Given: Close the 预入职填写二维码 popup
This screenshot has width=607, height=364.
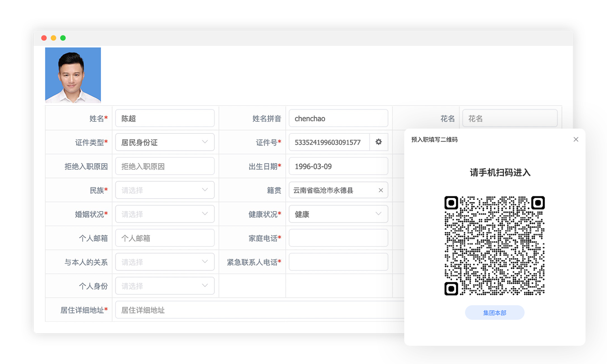Looking at the screenshot, I should (576, 140).
